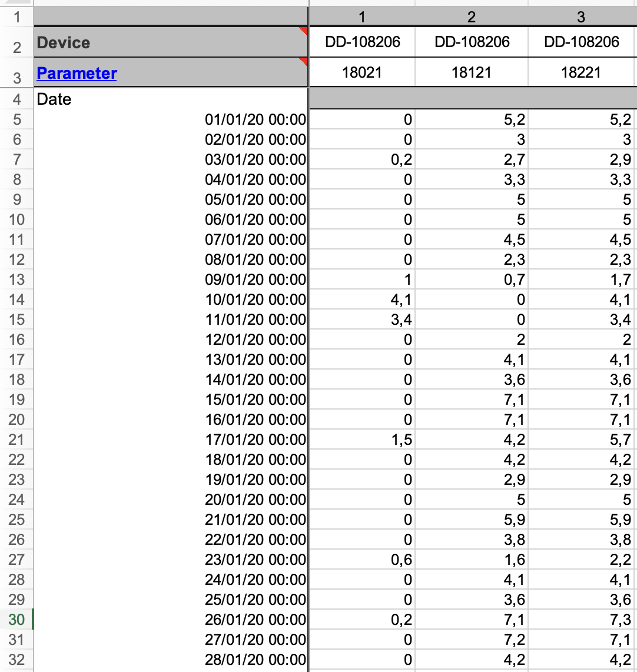The image size is (637, 672).
Task: Select the value 5,9 for 21/01/20
Action: [x=471, y=519]
